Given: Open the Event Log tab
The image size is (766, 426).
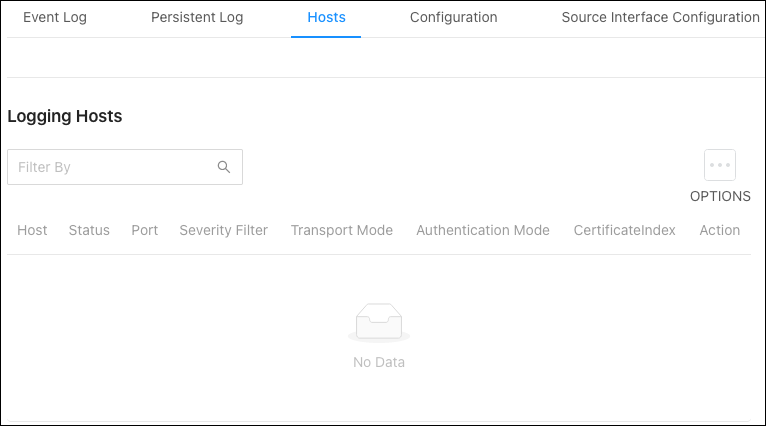Looking at the screenshot, I should 55,18.
